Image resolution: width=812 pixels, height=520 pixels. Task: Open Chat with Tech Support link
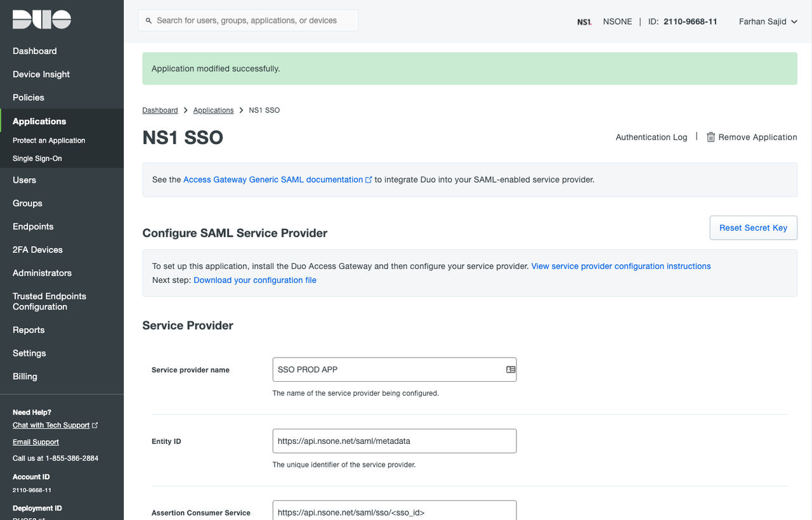click(55, 426)
